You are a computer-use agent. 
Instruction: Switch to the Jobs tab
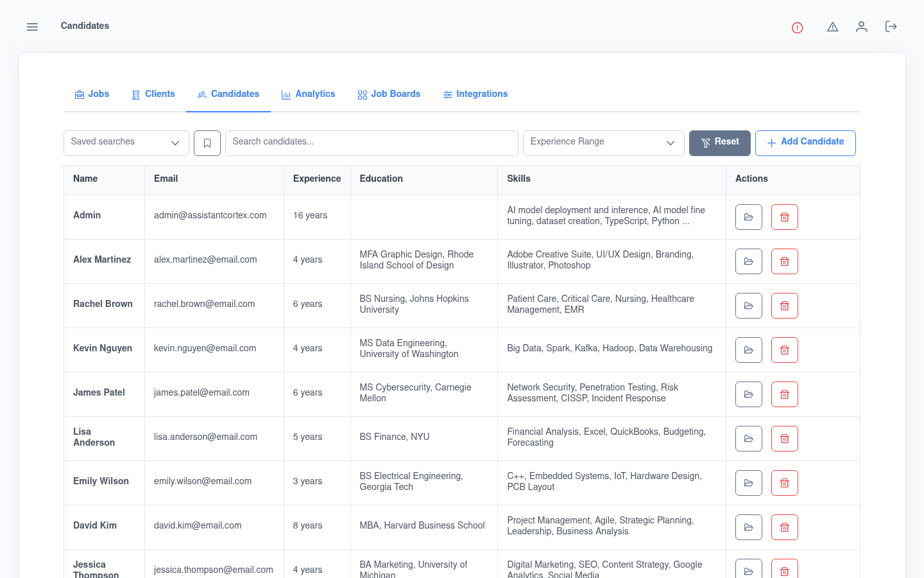coord(92,94)
